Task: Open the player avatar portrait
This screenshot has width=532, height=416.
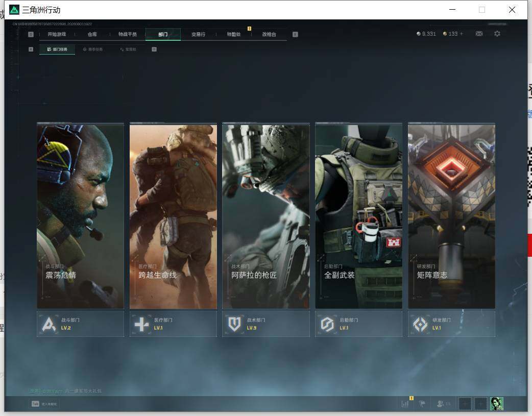Action: coord(497,404)
